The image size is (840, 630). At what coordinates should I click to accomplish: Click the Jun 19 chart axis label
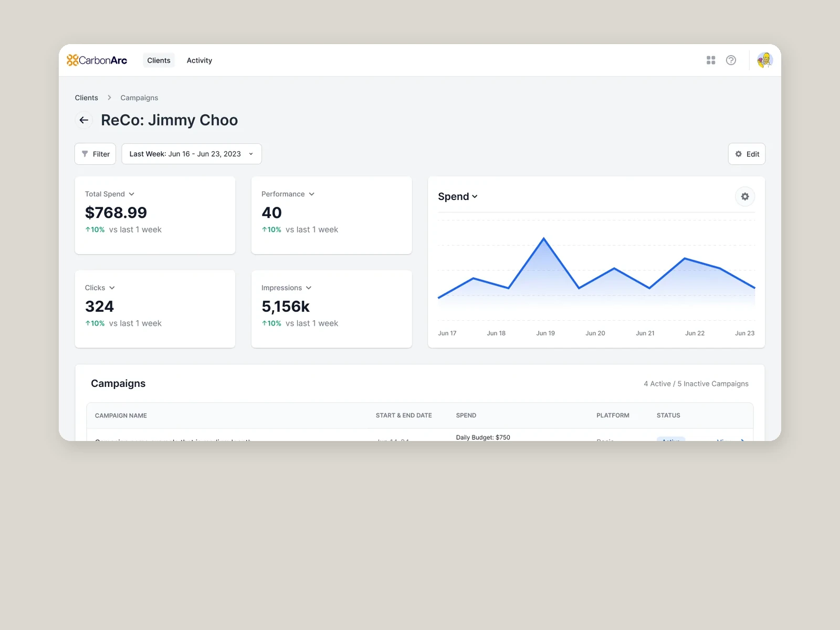pyautogui.click(x=545, y=333)
